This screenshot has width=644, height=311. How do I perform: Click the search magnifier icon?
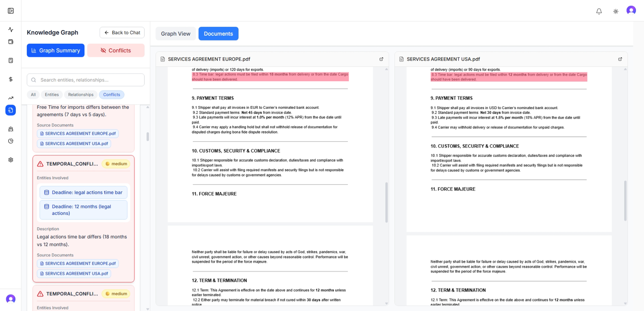pos(33,80)
